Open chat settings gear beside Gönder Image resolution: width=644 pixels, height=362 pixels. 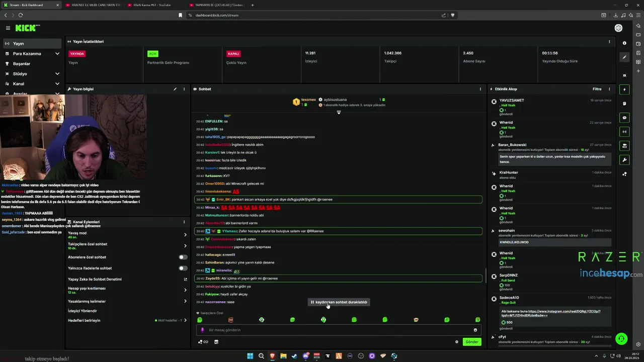457,342
